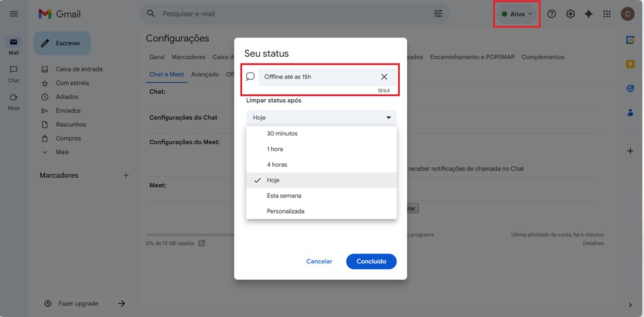This screenshot has height=317, width=644.
Task: Open the account avatar C
Action: pyautogui.click(x=627, y=14)
